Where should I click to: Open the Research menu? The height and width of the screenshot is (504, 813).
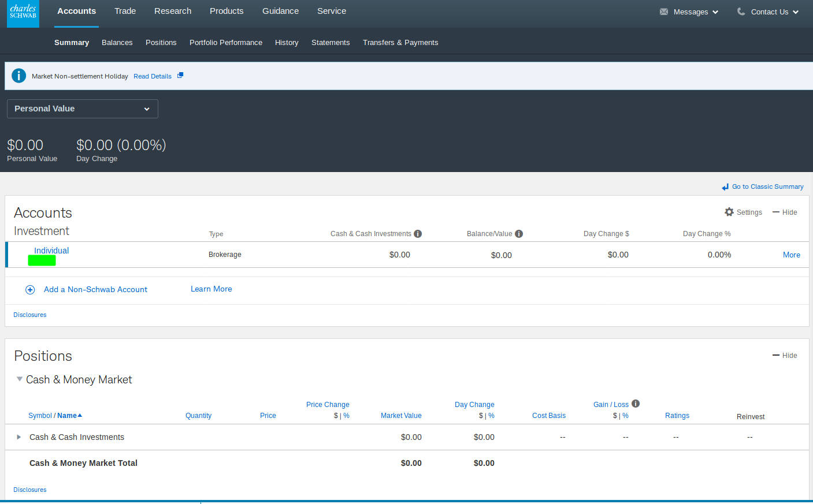pos(173,11)
